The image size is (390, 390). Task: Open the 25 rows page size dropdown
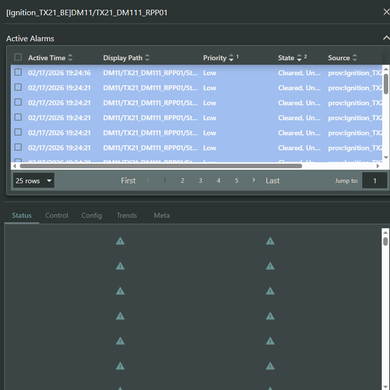click(33, 181)
